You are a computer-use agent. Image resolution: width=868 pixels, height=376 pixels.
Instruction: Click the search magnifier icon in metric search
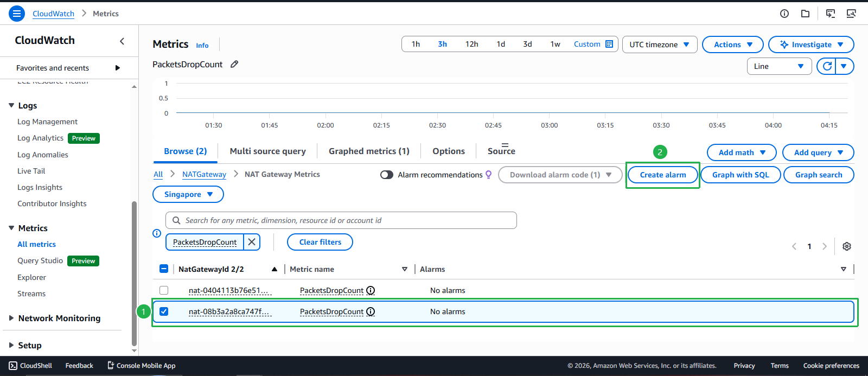pos(176,220)
